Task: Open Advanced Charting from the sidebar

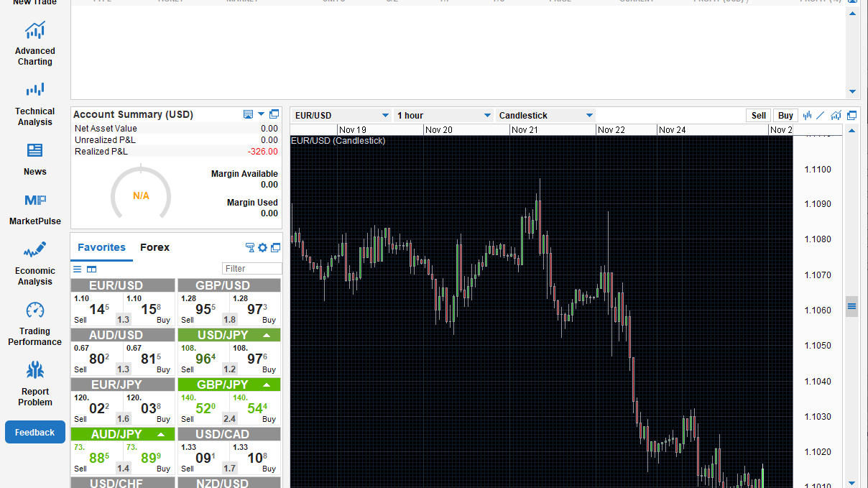Action: click(34, 43)
